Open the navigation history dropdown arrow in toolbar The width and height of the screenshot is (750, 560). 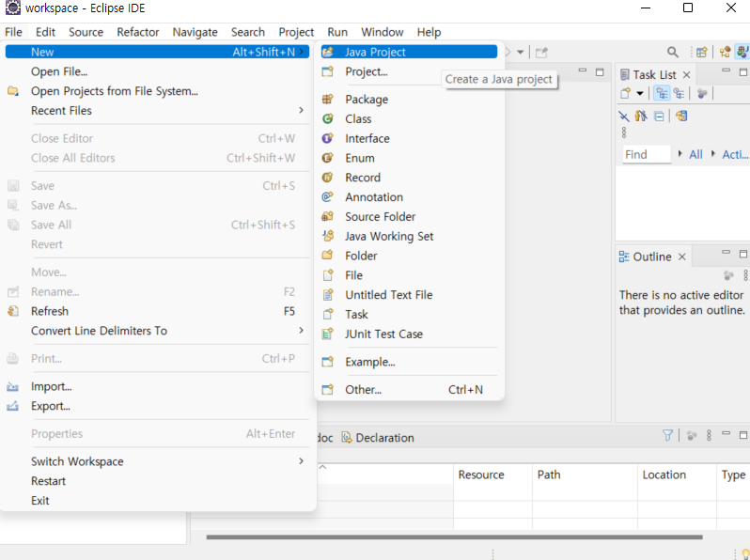[x=521, y=52]
